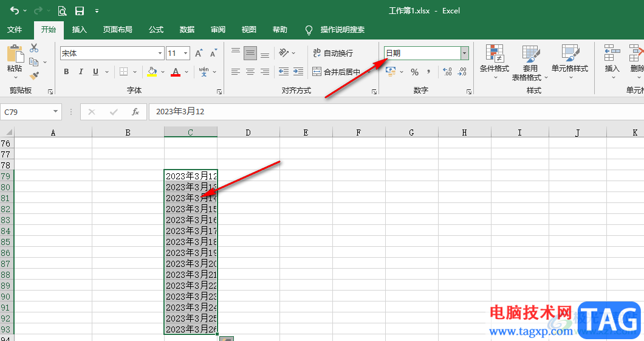Viewport: 644px width, 341px height.
Task: Click the text Orientation icon
Action: click(x=284, y=53)
